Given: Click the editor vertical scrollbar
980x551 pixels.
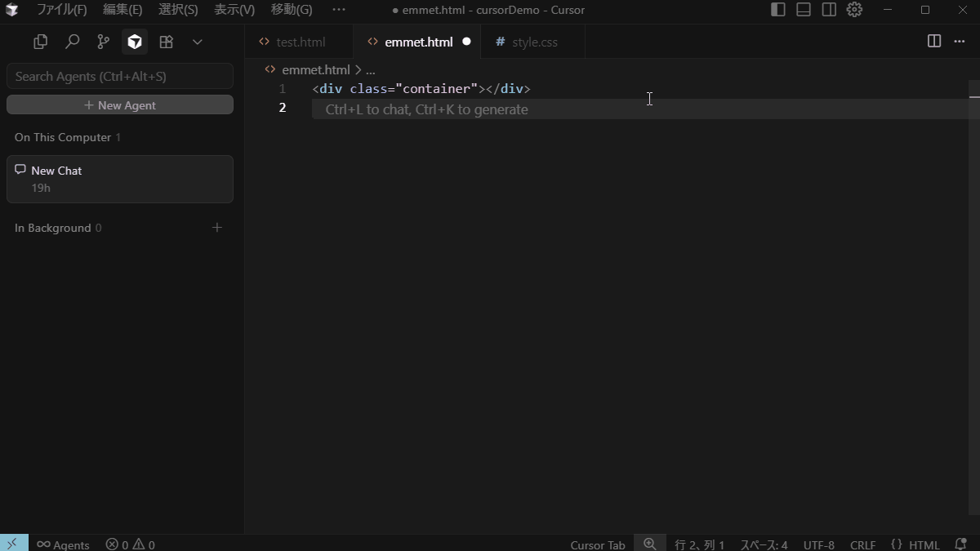Looking at the screenshot, I should point(974,298).
